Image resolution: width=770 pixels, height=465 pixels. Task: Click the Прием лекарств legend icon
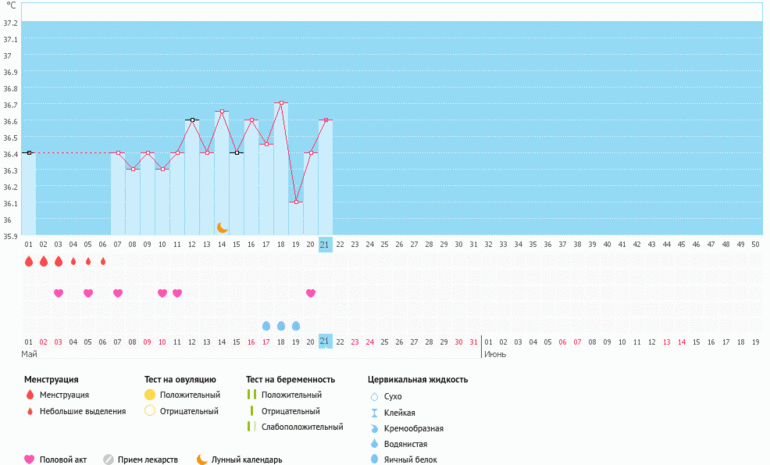(x=109, y=459)
